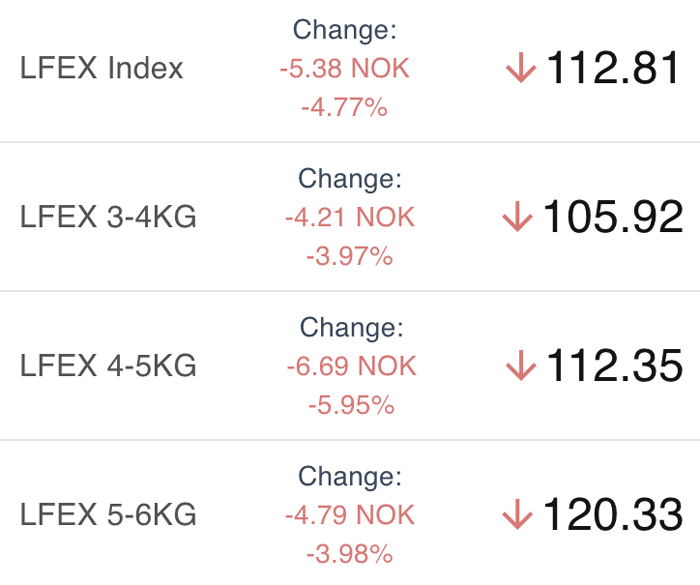Screen dimensions: 700x585
Task: Select the -3.97% change percentage
Action: pyautogui.click(x=350, y=256)
